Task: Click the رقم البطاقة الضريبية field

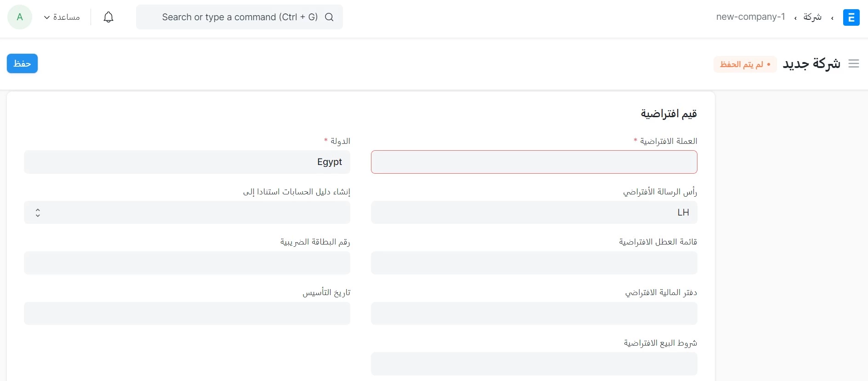Action: click(x=187, y=263)
